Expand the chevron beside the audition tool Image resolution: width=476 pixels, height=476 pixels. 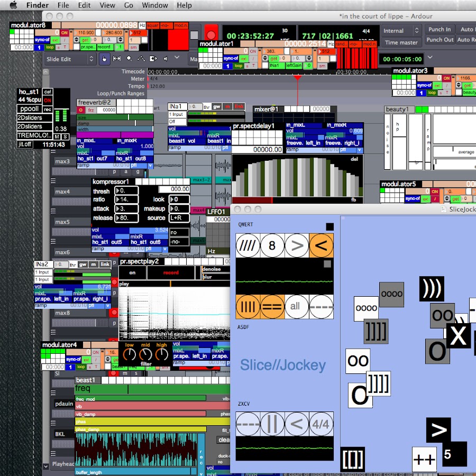(177, 57)
